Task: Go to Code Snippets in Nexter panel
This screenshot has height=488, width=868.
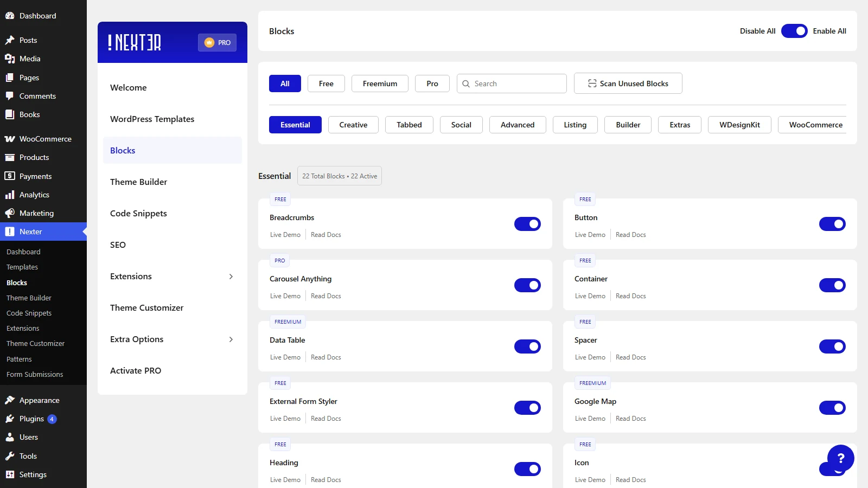Action: coord(173,213)
